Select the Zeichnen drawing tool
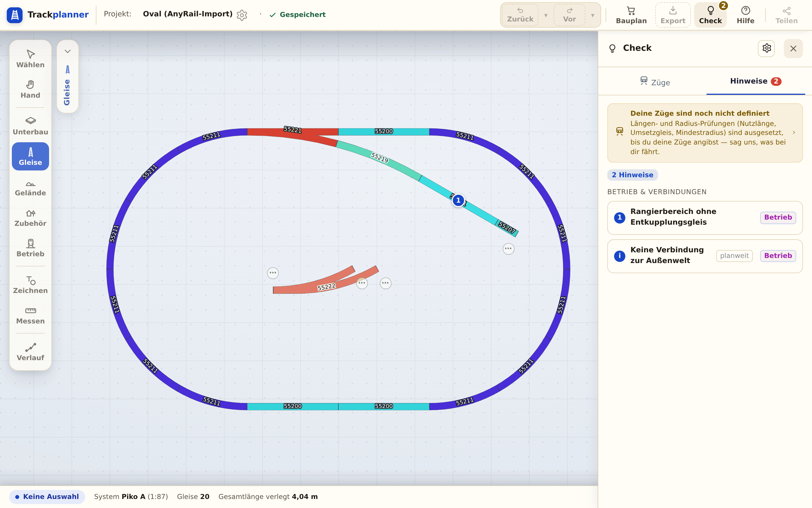This screenshot has width=812, height=508. pyautogui.click(x=30, y=284)
